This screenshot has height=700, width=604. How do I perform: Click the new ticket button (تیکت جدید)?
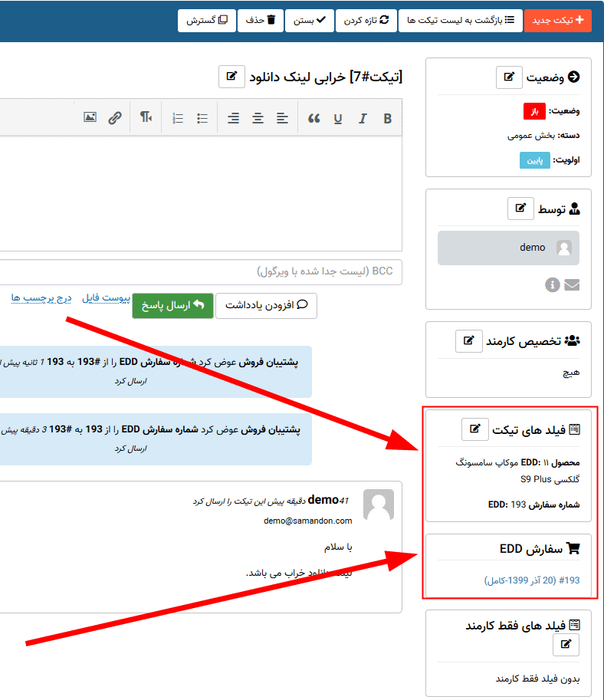click(x=558, y=21)
